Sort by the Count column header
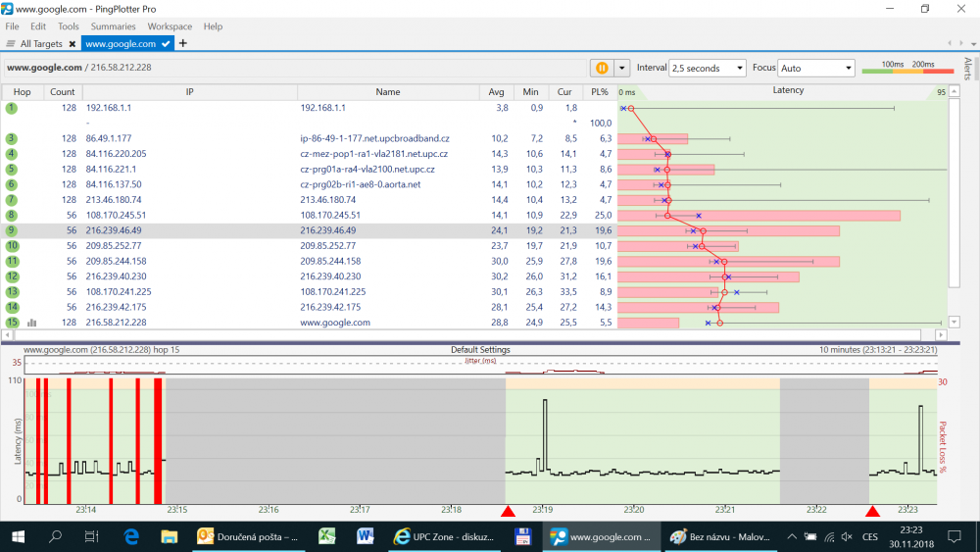Image resolution: width=980 pixels, height=552 pixels. [x=62, y=92]
